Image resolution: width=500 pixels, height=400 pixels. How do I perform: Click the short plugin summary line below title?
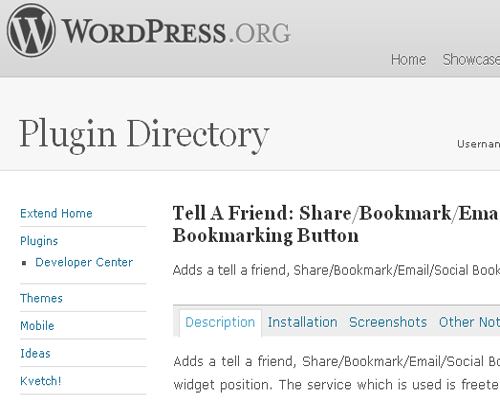[336, 270]
